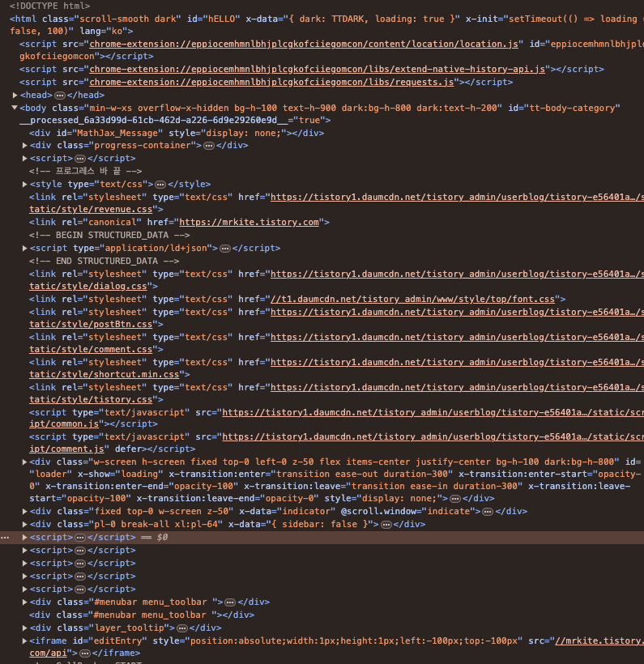Open the requests.js chrome-extension link
Screen dimensions: 644x664
271,82
